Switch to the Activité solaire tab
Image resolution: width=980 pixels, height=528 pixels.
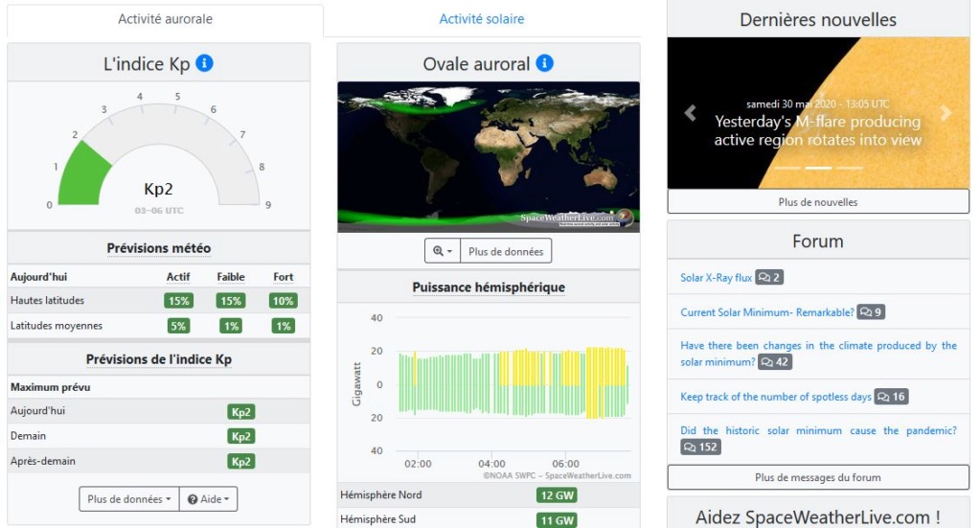[481, 19]
